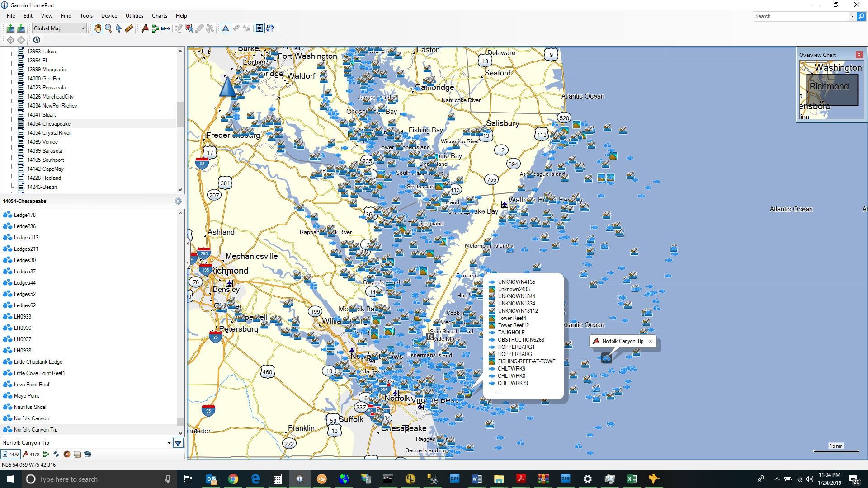This screenshot has height=488, width=868.
Task: Select the Norfolk Canyon waypoint in list
Action: click(31, 418)
